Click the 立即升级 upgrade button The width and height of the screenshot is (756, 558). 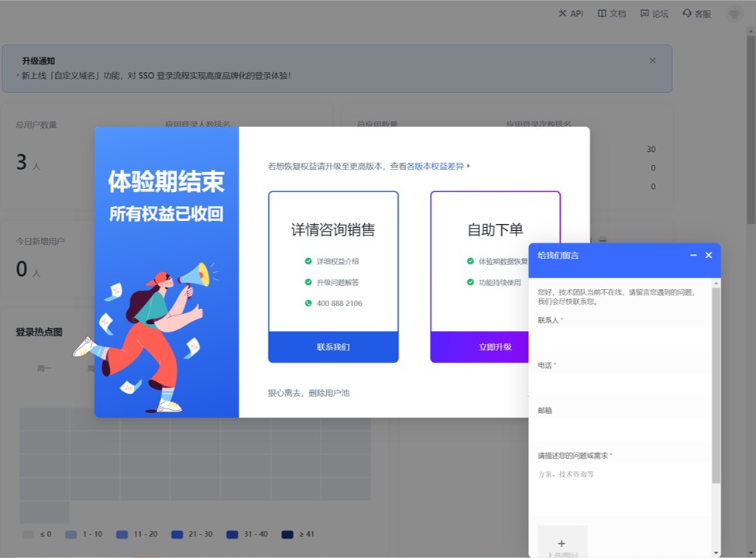click(495, 347)
